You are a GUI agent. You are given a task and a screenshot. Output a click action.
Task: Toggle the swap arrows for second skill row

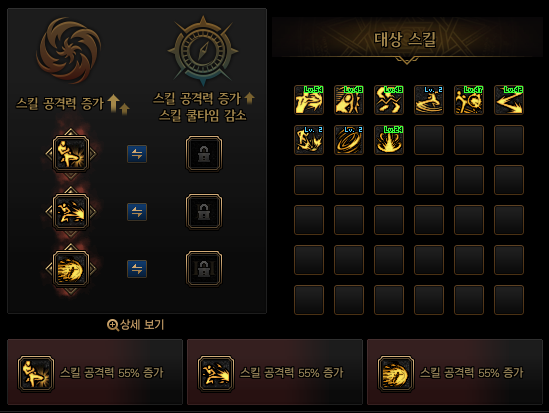tap(137, 212)
